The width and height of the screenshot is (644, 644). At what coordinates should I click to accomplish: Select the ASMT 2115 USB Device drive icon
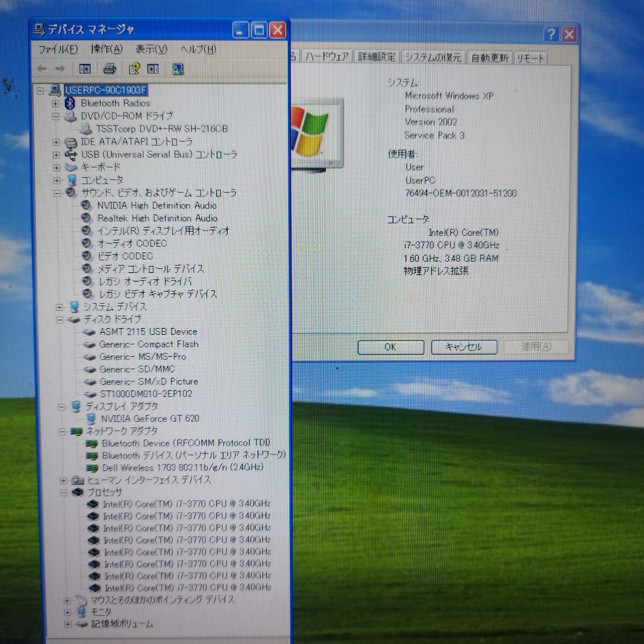pos(89,332)
